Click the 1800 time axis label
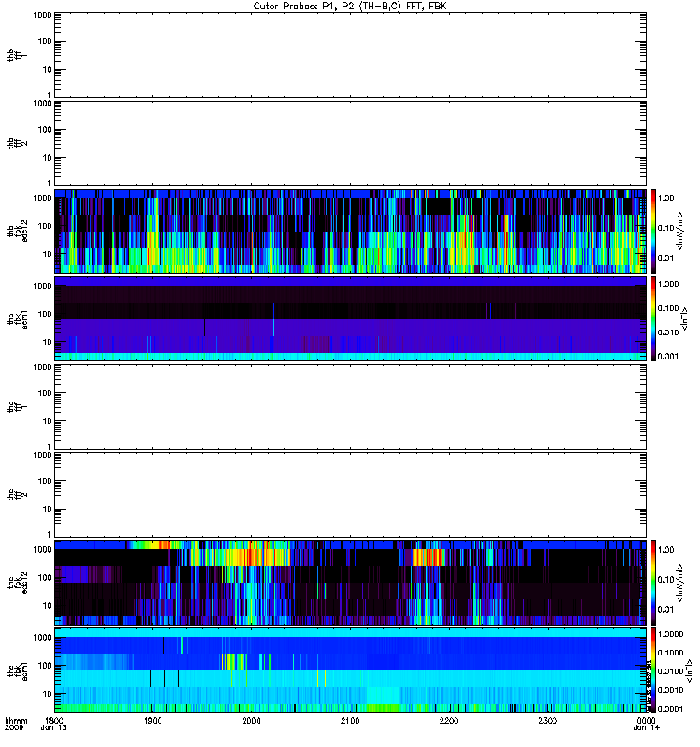The image size is (700, 747). [x=55, y=721]
